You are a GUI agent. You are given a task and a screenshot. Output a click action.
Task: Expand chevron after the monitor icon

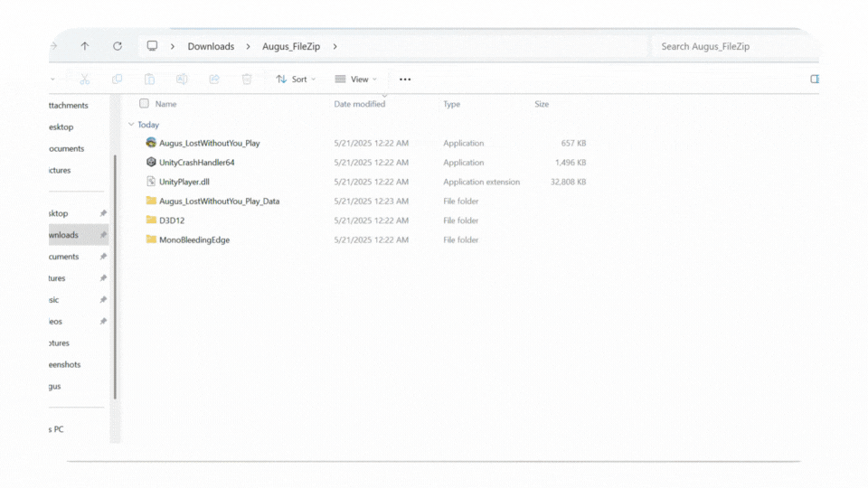point(173,46)
